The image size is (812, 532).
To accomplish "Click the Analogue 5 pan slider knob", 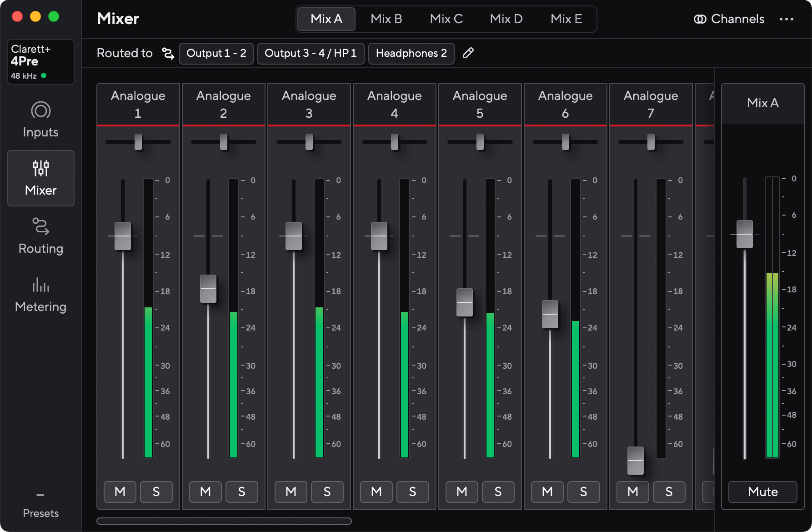I will point(480,142).
